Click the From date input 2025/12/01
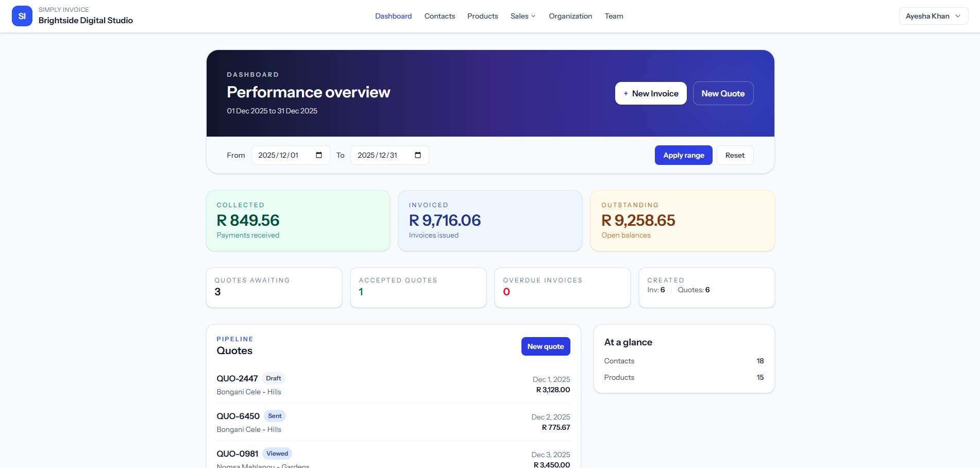 click(291, 155)
